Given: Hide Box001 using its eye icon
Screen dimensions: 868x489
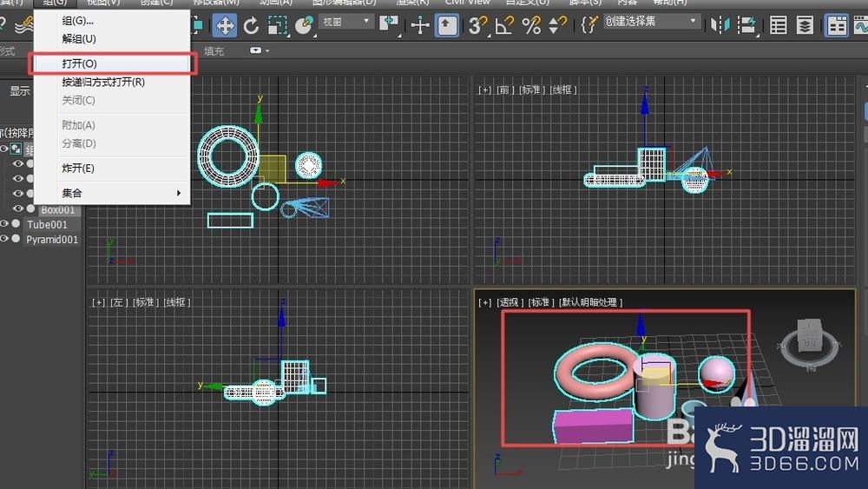Looking at the screenshot, I should tap(17, 208).
